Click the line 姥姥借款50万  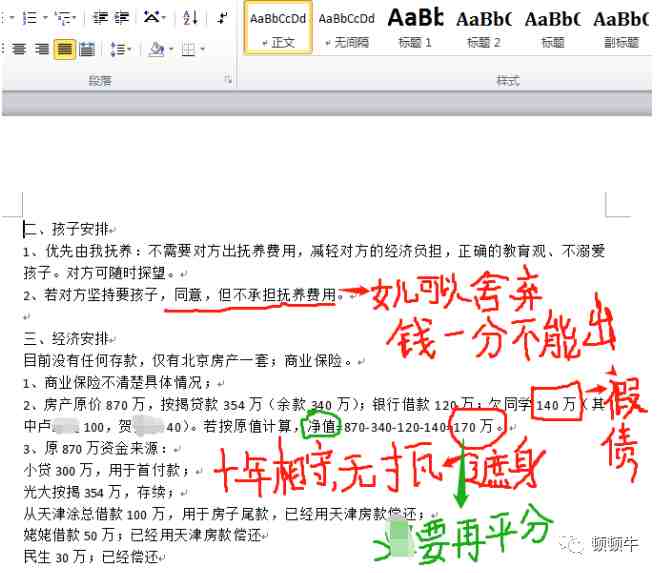[142, 536]
